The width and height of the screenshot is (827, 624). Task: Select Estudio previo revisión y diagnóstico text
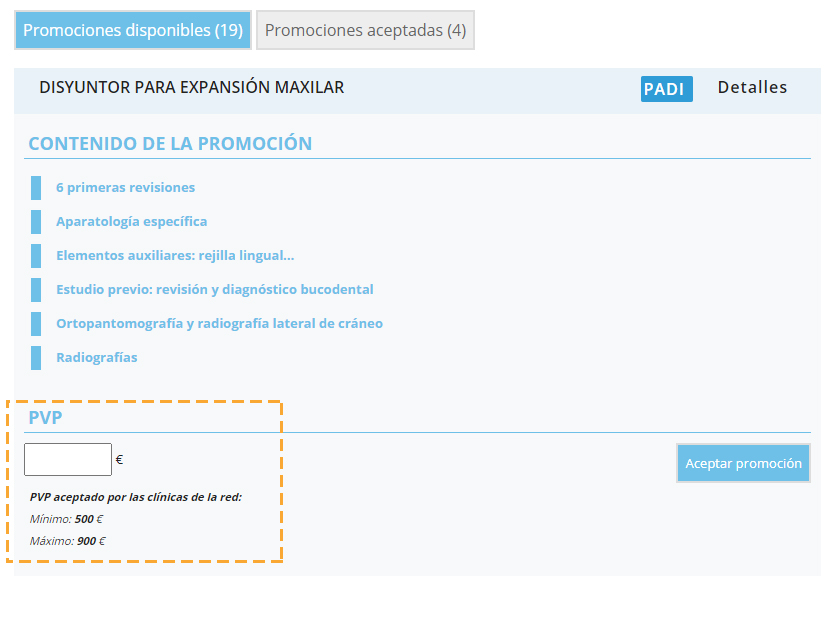tap(214, 290)
